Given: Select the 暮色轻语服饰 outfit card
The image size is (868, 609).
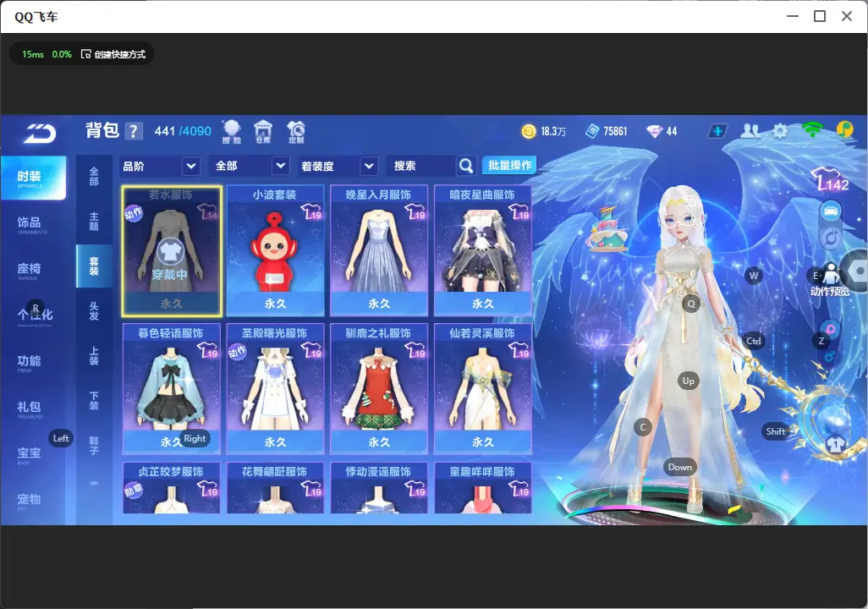Looking at the screenshot, I should (x=172, y=389).
